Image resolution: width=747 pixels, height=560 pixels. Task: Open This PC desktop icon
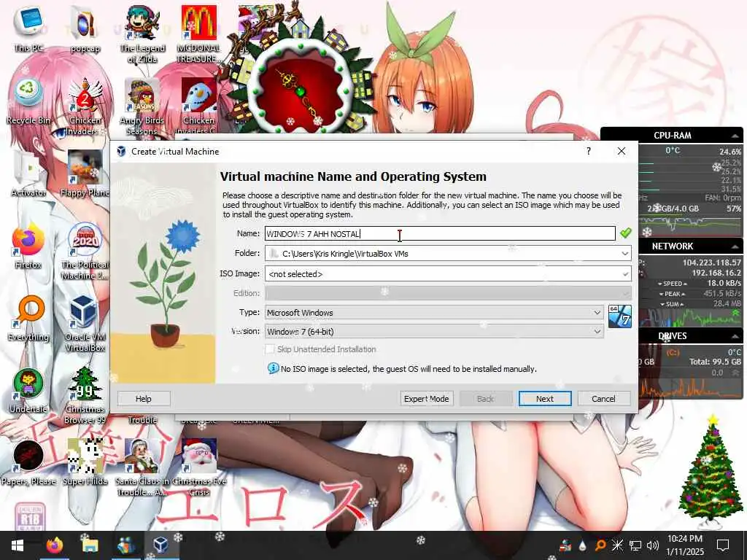[28, 28]
